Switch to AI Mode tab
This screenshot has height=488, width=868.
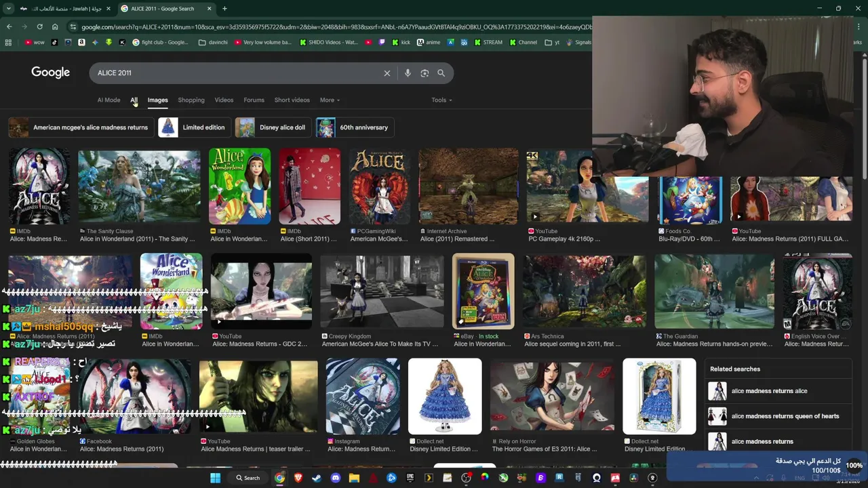[x=108, y=100]
